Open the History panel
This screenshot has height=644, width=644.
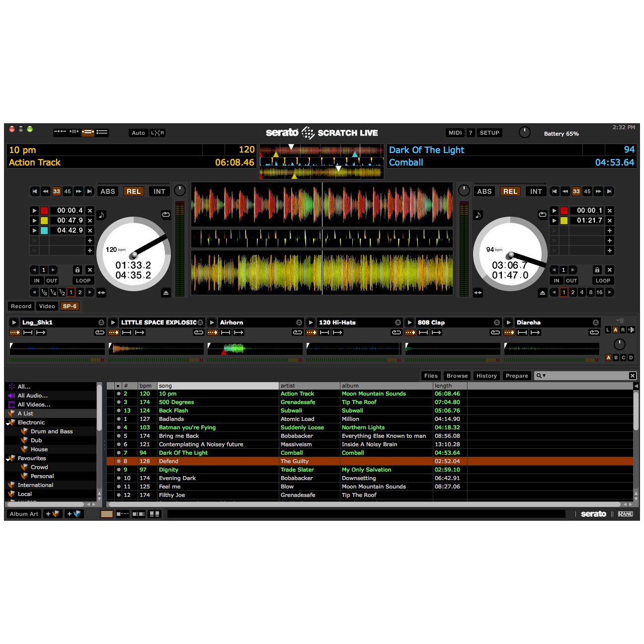click(x=486, y=376)
